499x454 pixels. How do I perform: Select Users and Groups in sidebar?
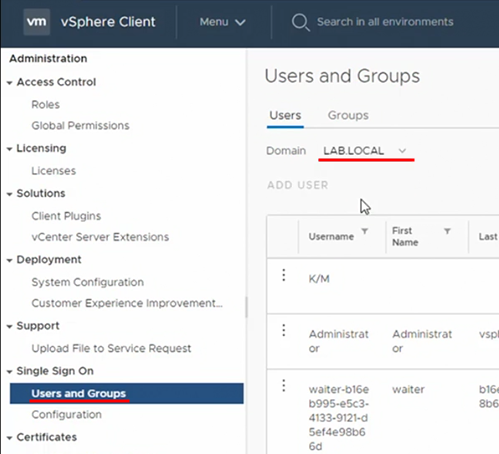127,393
